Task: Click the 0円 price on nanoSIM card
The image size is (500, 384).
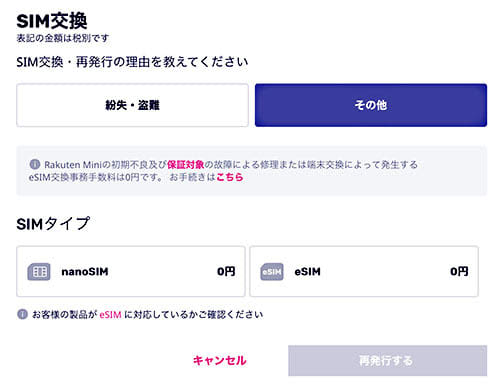Action: click(226, 271)
